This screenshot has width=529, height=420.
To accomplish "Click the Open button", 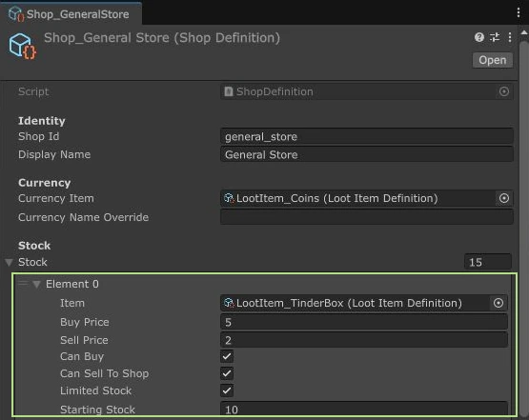I will tap(493, 60).
